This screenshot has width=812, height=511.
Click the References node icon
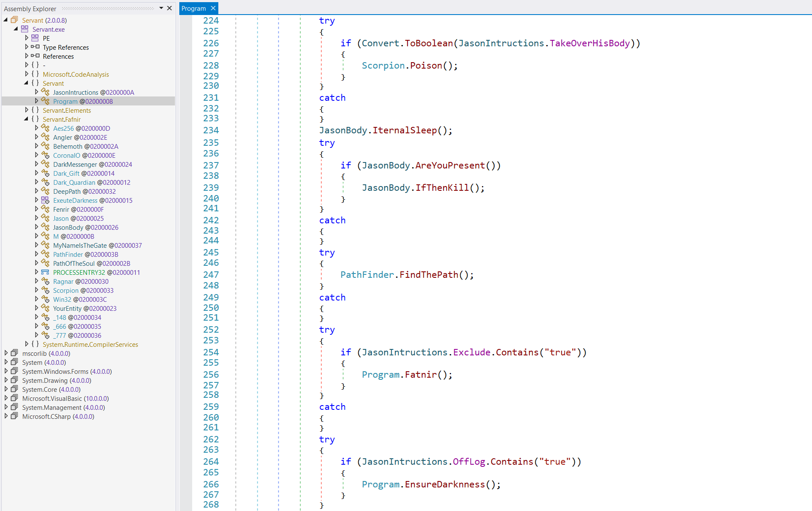[x=35, y=56]
